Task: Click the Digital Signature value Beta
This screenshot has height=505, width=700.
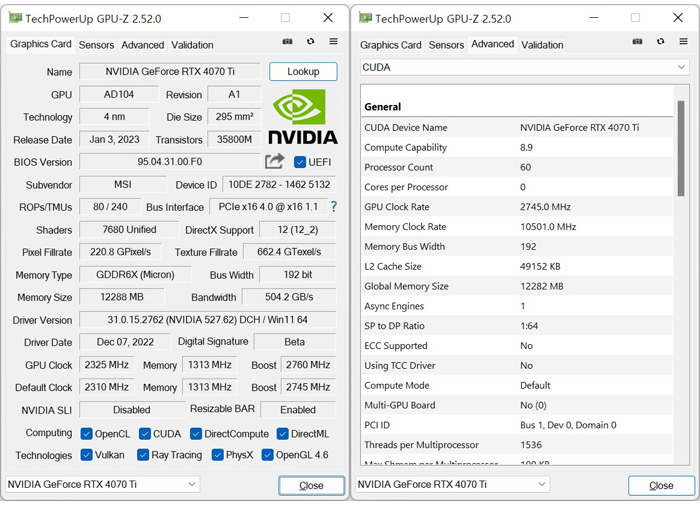Action: point(295,342)
